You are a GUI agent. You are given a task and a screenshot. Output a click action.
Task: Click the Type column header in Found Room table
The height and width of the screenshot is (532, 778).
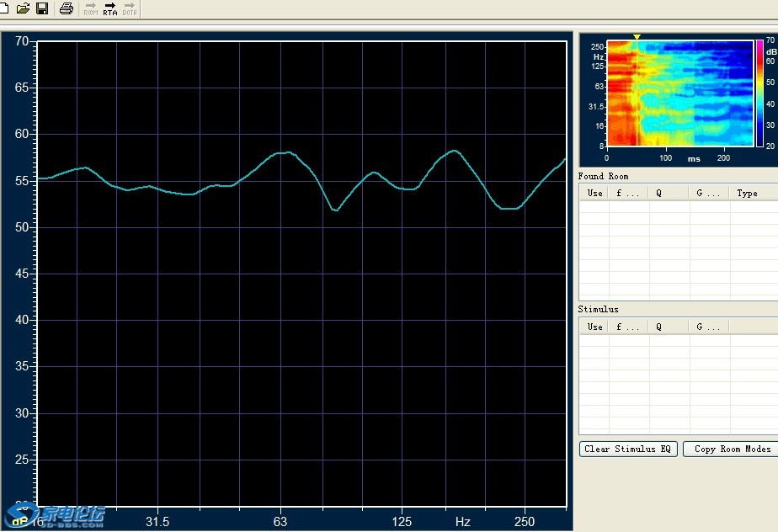754,193
